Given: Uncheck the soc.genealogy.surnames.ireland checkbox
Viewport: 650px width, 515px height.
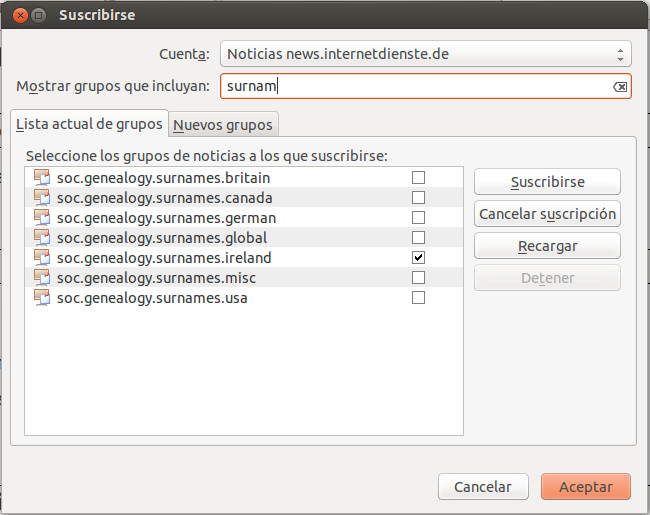Looking at the screenshot, I should point(418,258).
